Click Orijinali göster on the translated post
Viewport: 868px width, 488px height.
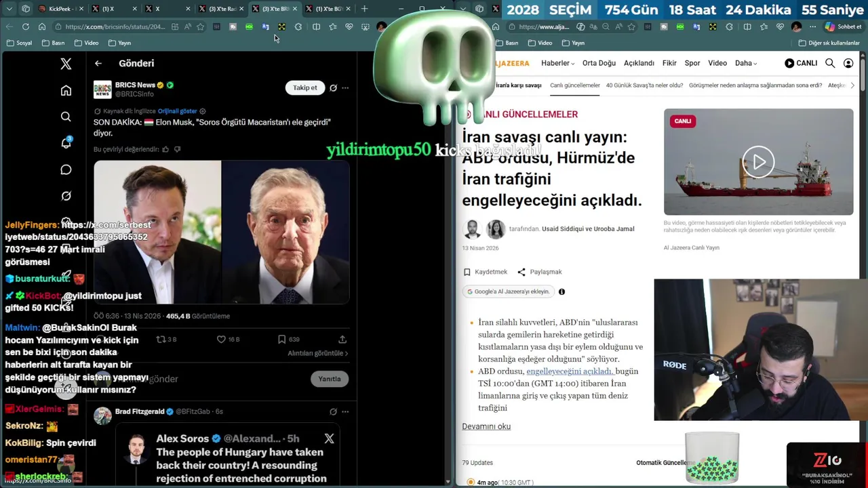[178, 111]
